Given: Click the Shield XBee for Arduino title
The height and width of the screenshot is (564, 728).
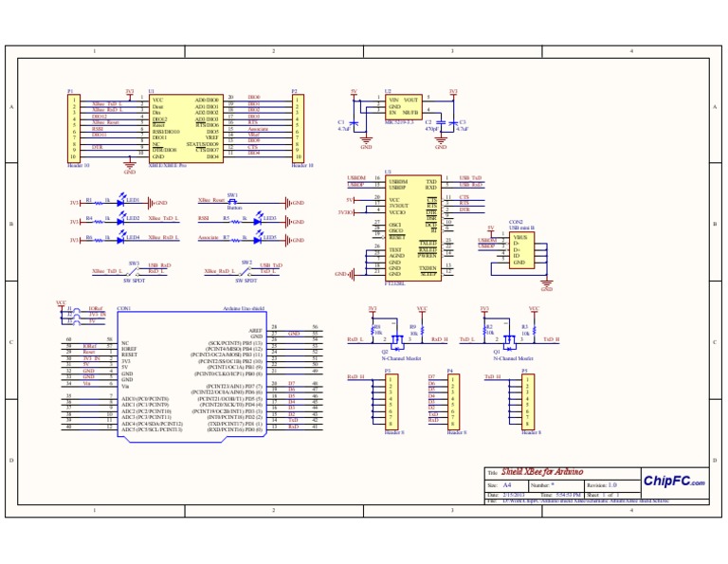Looking at the screenshot, I should click(542, 472).
